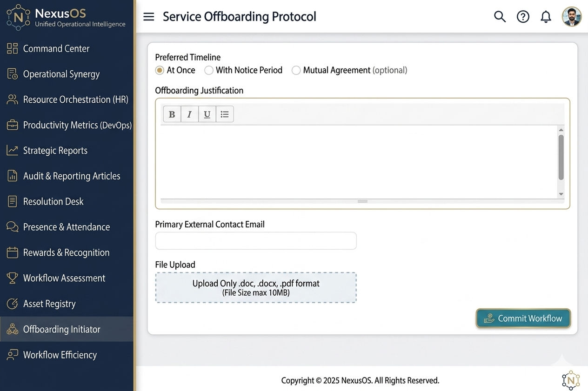
Task: Click the search magnifier icon
Action: click(x=500, y=17)
